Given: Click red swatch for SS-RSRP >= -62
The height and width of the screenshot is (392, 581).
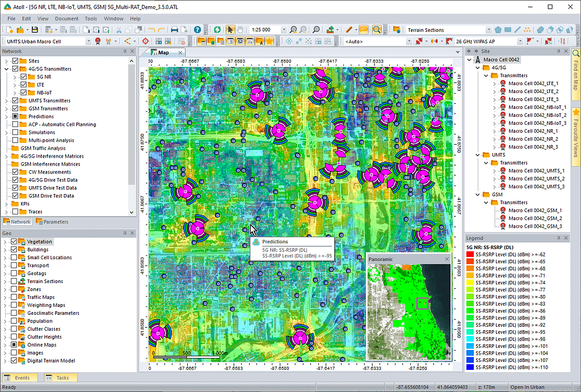Looking at the screenshot, I should click(x=470, y=255).
